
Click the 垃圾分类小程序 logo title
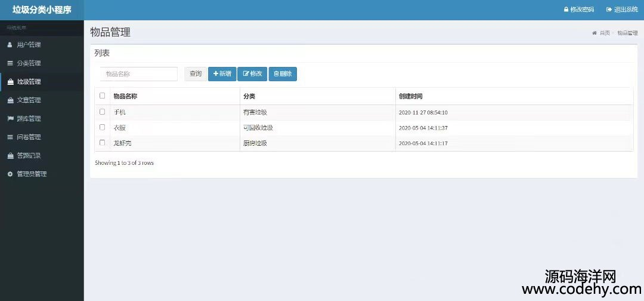point(42,10)
